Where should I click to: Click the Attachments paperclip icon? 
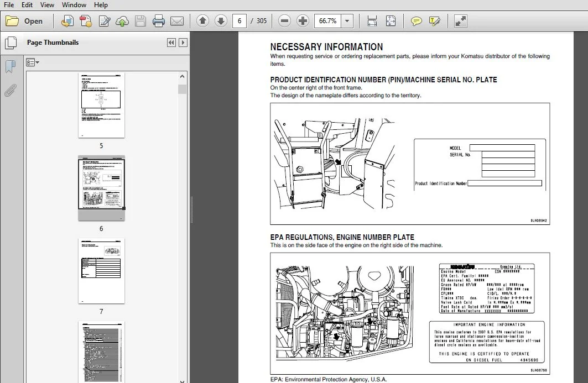11,90
